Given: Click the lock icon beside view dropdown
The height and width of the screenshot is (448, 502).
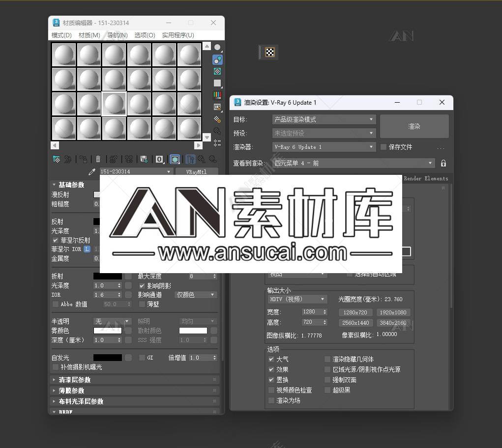Looking at the screenshot, I should [443, 164].
